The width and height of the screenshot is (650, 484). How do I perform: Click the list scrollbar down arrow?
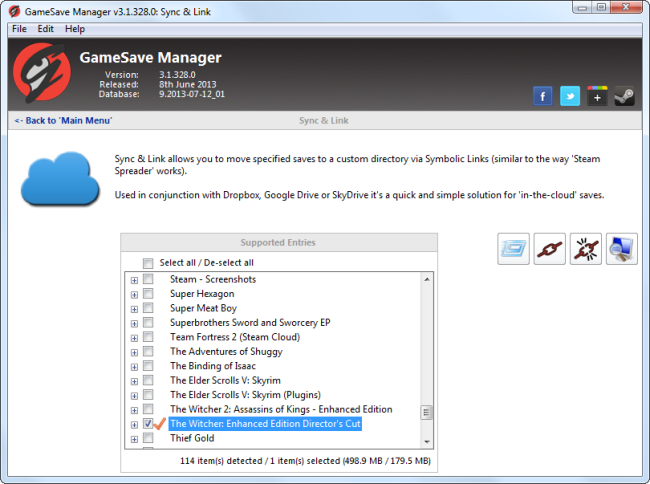pyautogui.click(x=428, y=440)
